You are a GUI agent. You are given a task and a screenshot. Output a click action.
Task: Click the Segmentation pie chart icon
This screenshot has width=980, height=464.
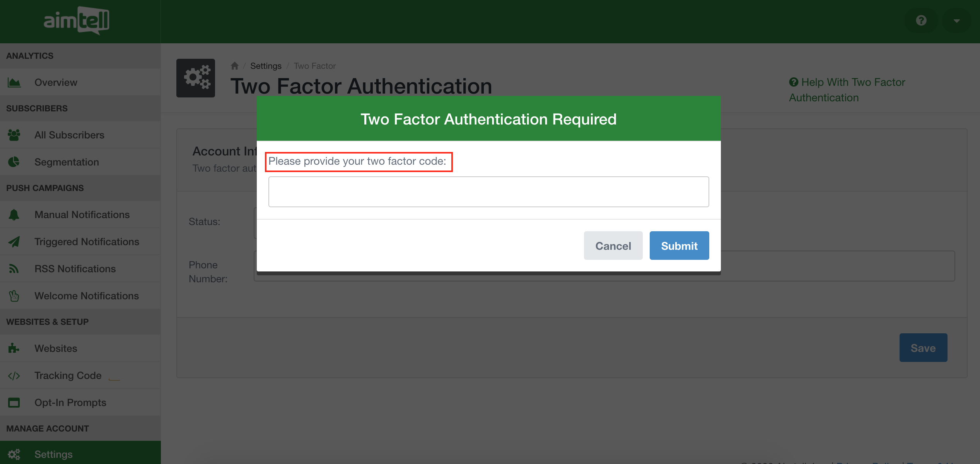coord(14,162)
